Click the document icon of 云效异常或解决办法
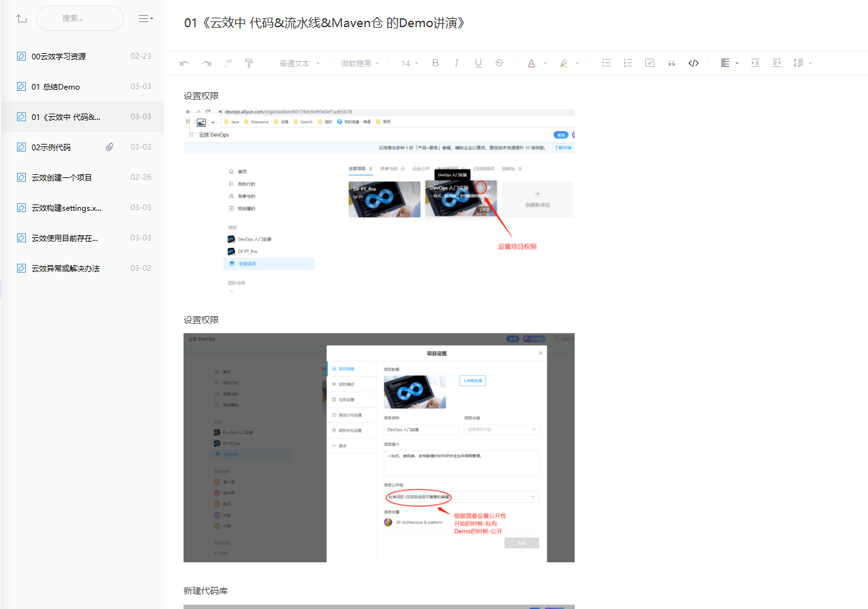 [21, 268]
